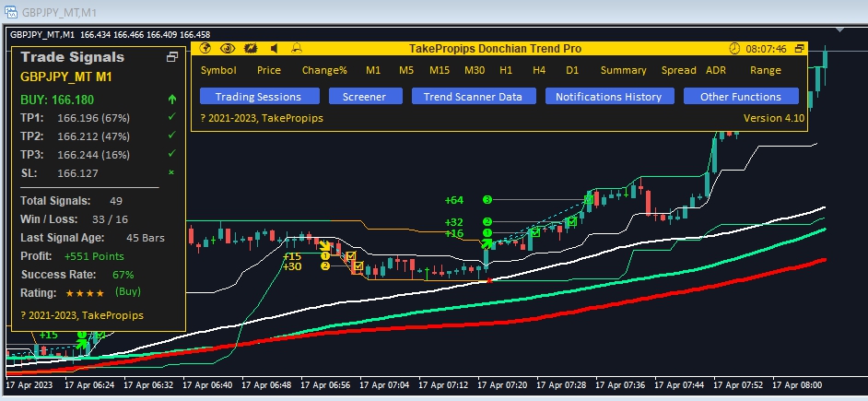Select the M1 timeframe column

[373, 70]
